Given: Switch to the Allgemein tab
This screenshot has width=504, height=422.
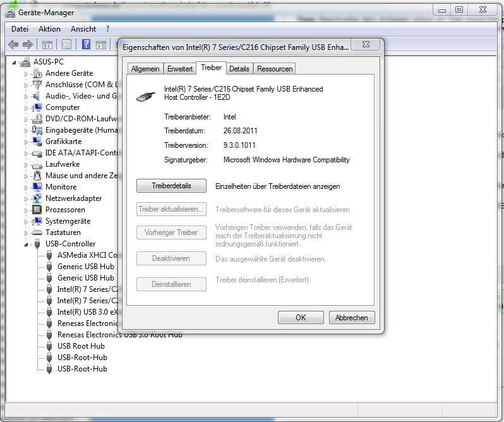Looking at the screenshot, I should 145,69.
